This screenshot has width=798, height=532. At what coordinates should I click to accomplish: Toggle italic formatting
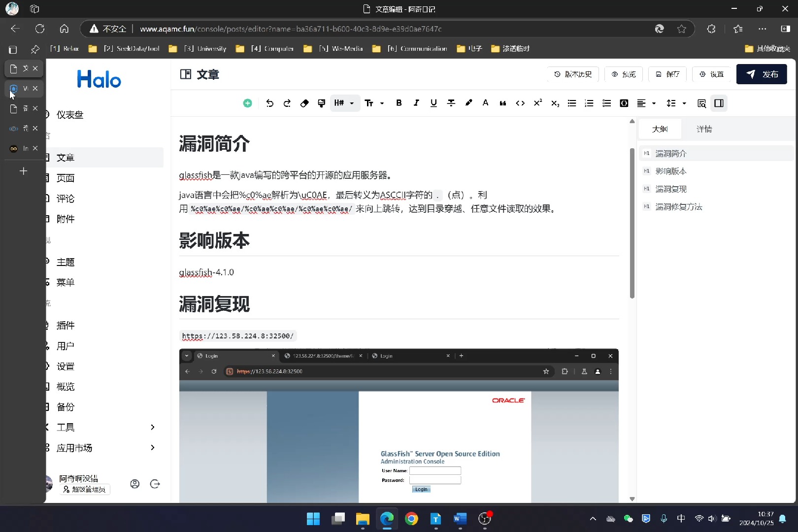coord(417,103)
